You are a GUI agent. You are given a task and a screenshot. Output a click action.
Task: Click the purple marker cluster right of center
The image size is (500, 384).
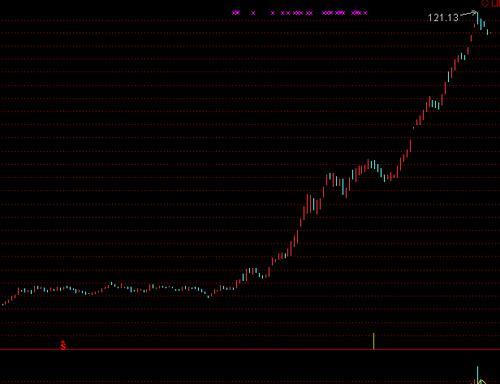[x=333, y=13]
